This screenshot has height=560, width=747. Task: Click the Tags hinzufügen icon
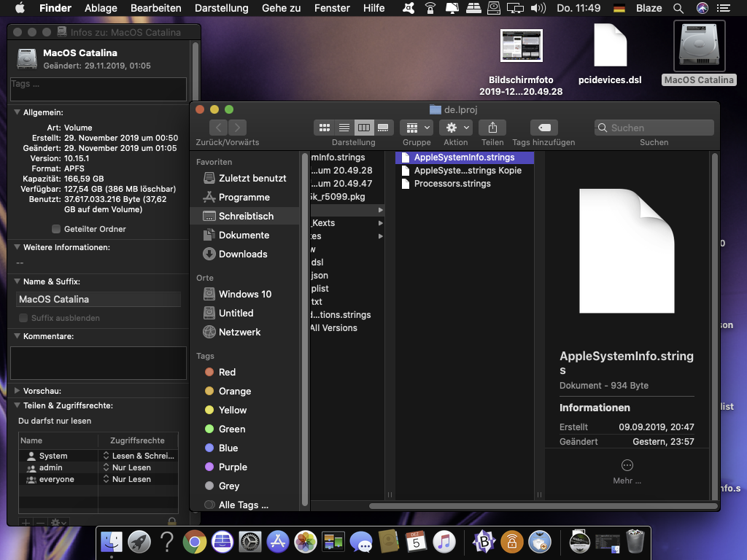tap(543, 128)
